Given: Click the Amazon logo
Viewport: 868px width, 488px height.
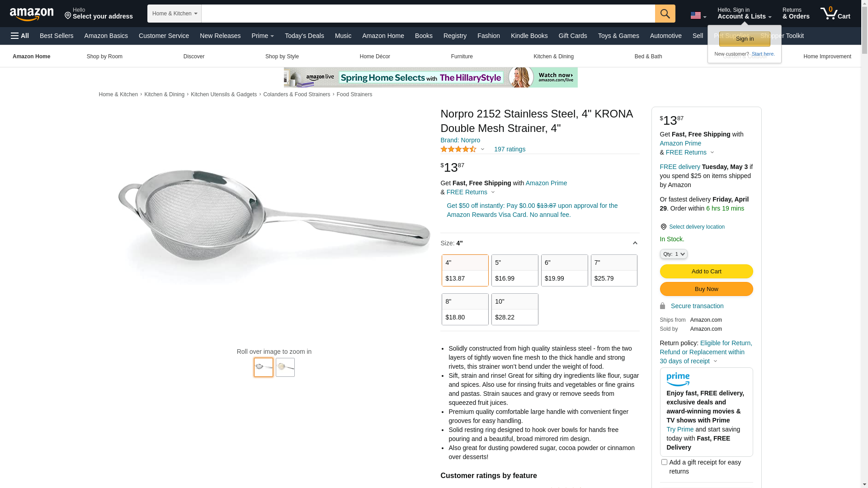Looking at the screenshot, I should 32,14.
